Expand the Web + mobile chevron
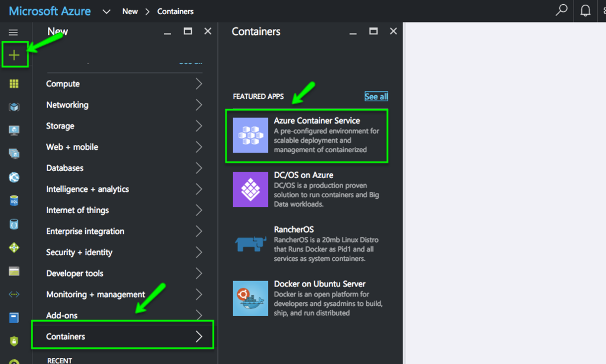This screenshot has height=364, width=606. coord(199,147)
